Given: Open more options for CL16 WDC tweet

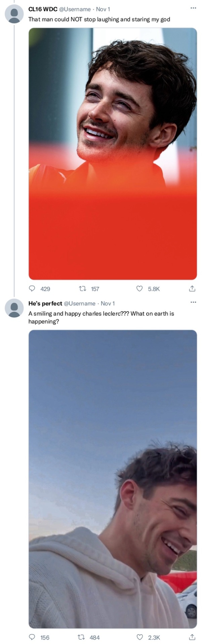Looking at the screenshot, I should 193,8.
